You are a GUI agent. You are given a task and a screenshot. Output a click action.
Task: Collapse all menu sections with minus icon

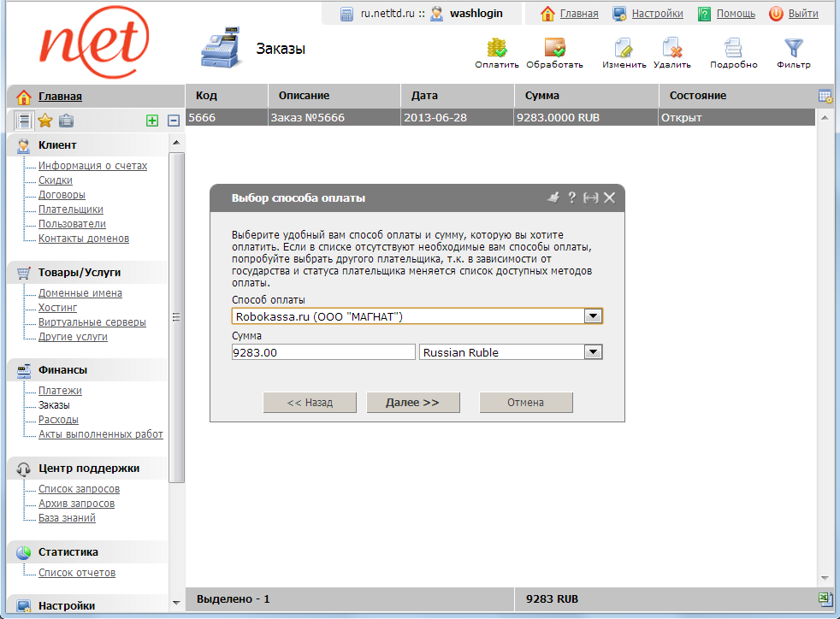tap(173, 121)
